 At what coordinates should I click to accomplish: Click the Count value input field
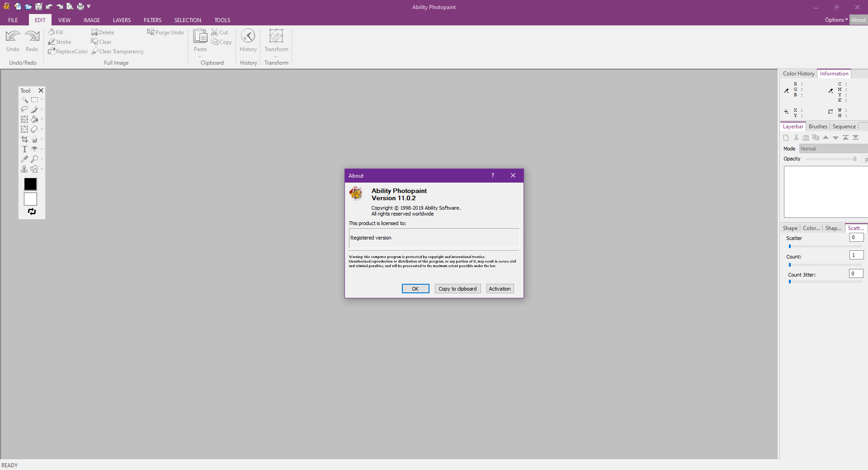coord(856,255)
